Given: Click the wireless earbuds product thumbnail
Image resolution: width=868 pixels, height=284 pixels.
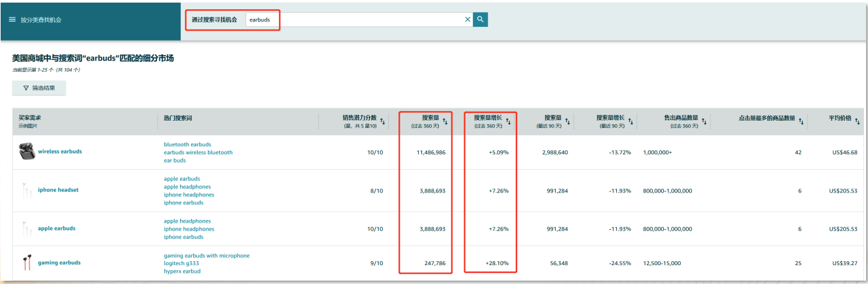Looking at the screenshot, I should click(x=25, y=151).
